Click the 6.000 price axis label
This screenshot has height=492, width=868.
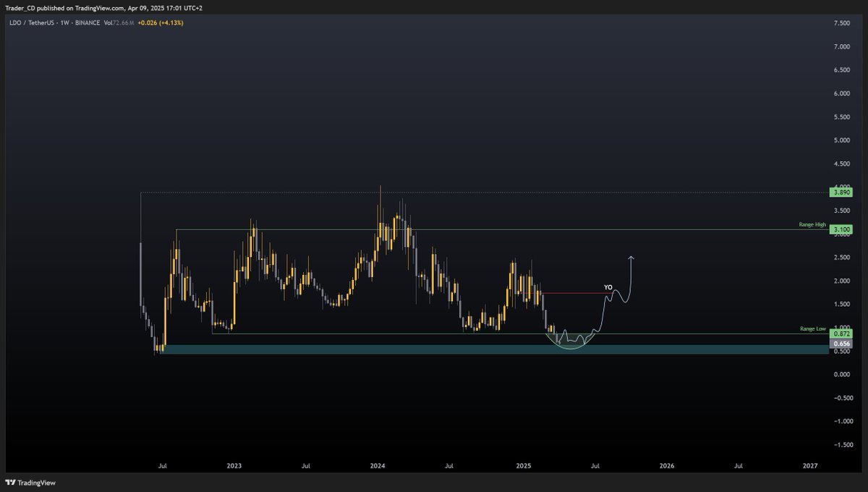tap(841, 93)
